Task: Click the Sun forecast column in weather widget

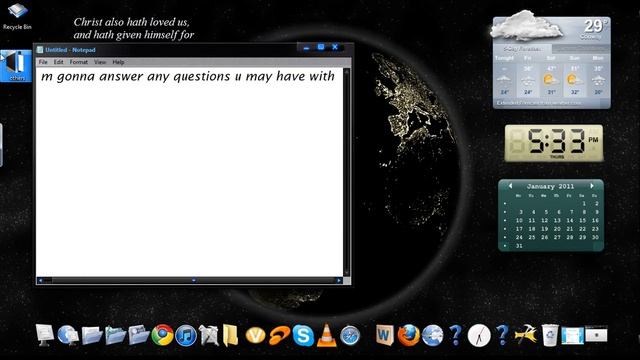Action: 575,76
